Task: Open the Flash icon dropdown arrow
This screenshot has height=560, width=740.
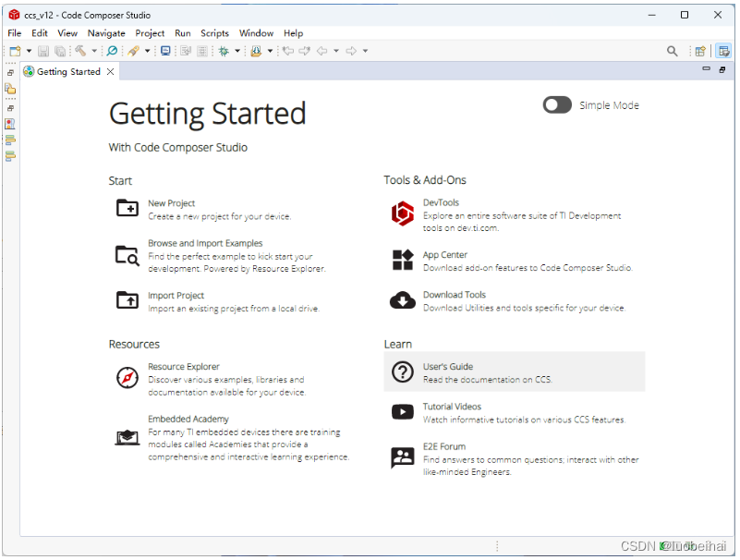Action: tap(147, 51)
